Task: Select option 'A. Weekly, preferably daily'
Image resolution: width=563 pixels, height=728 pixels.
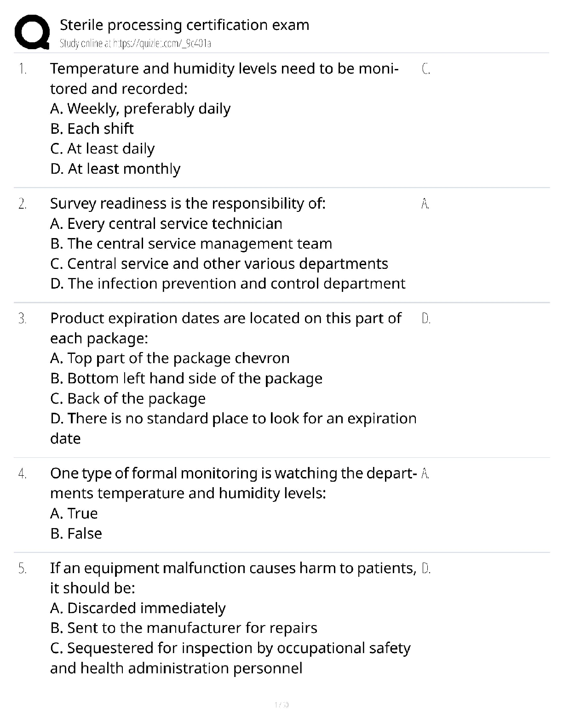Action: [140, 109]
